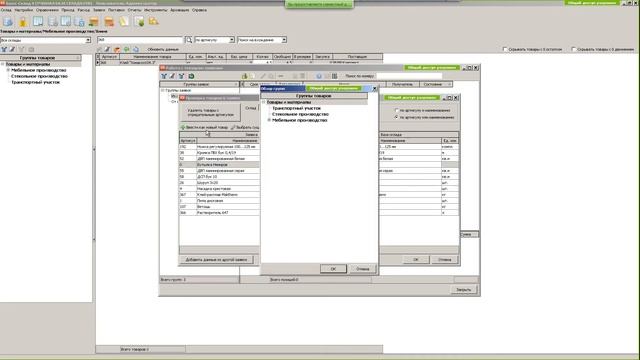Open the Справочники menu

47,9
